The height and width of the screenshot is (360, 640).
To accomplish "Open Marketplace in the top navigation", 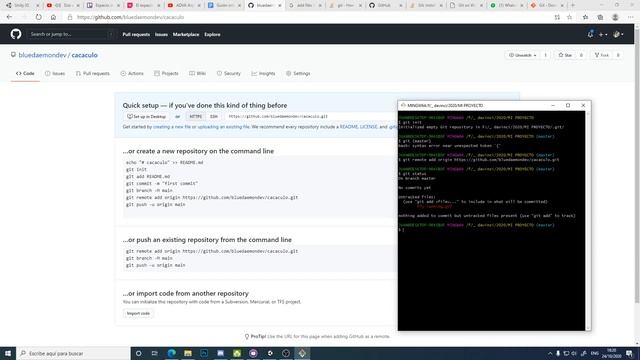I will 186,35.
